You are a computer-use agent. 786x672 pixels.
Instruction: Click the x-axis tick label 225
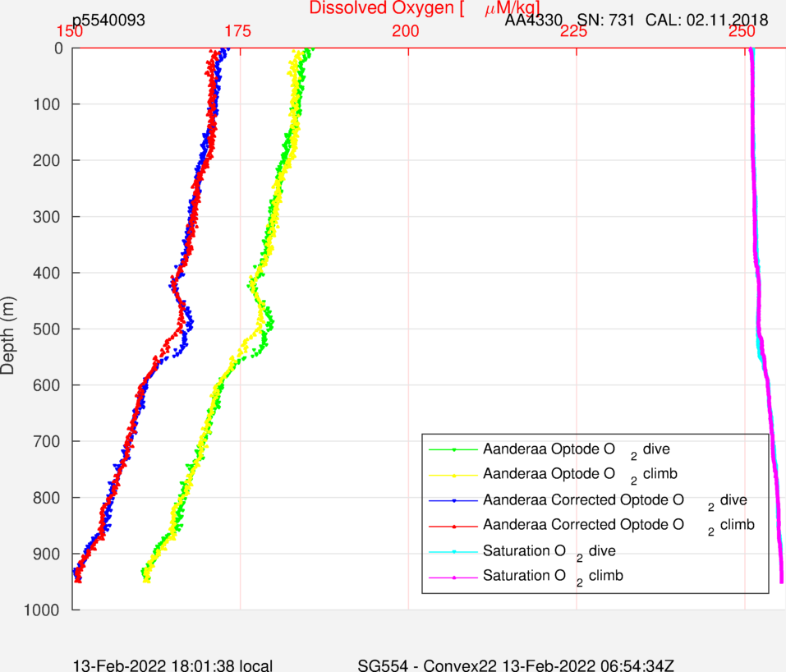pyautogui.click(x=573, y=31)
